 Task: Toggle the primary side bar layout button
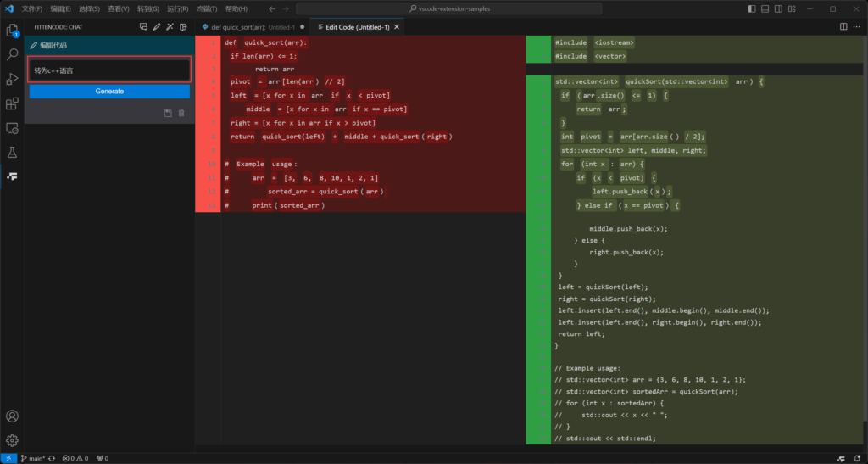pos(754,8)
